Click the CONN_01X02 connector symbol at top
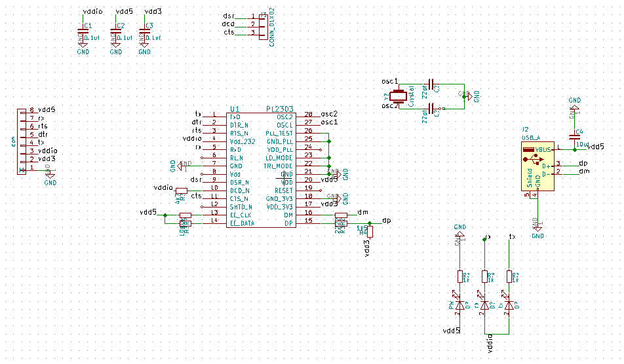624x364 pixels. [263, 24]
